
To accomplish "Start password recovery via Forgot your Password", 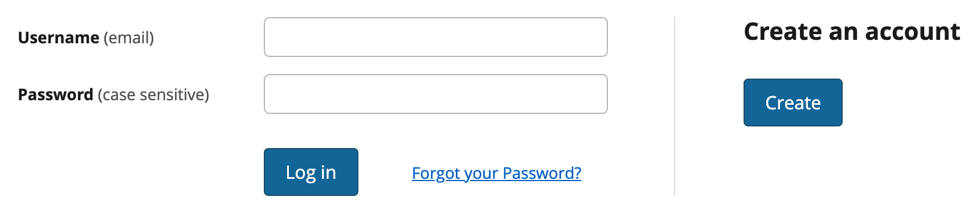I will pos(496,173).
